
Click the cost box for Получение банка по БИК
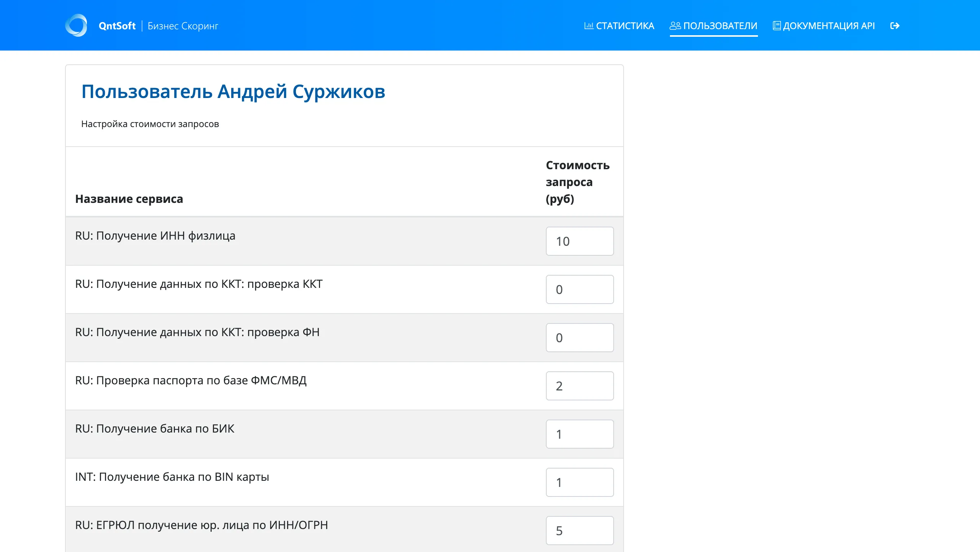coord(580,434)
